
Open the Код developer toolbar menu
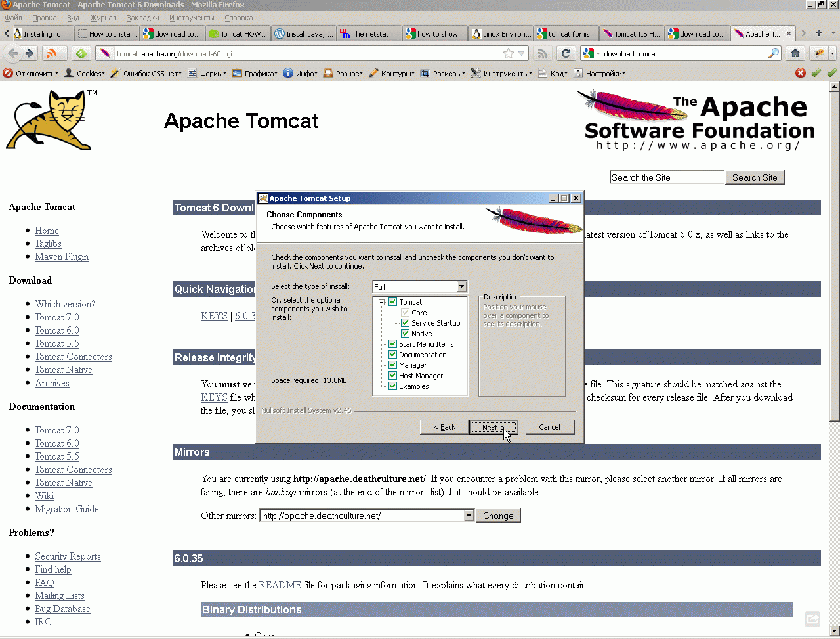point(553,74)
